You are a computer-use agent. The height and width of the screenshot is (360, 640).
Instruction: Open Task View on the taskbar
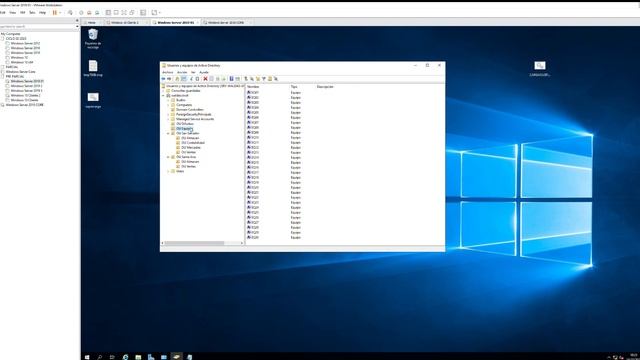click(112, 357)
